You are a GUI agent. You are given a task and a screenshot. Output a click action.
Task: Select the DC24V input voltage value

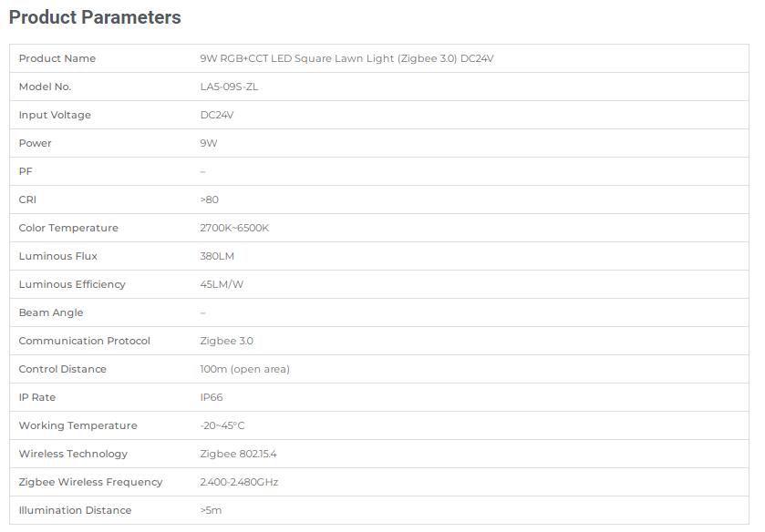pos(217,115)
